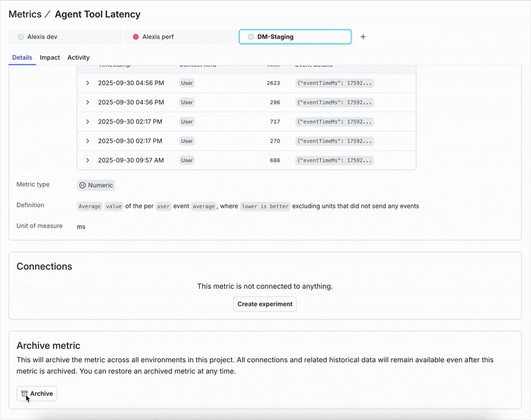531x420 pixels.
Task: Click the Archive metric section heading
Action: tap(48, 346)
